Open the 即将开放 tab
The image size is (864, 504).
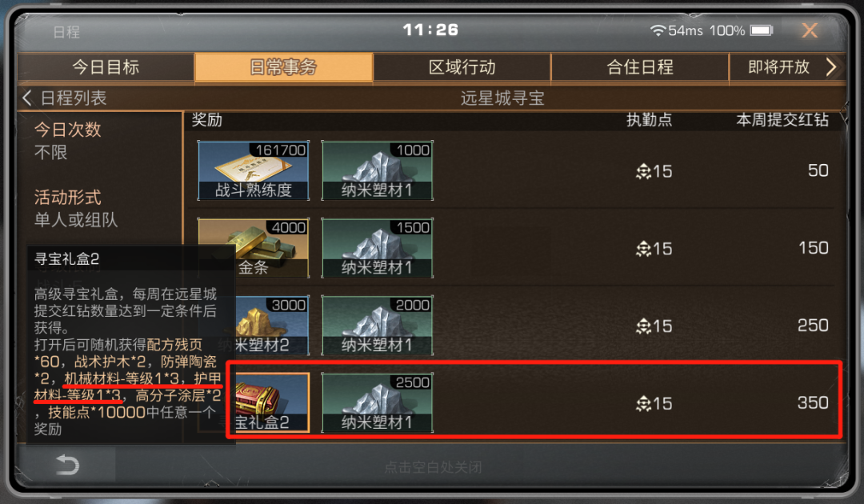pyautogui.click(x=778, y=67)
